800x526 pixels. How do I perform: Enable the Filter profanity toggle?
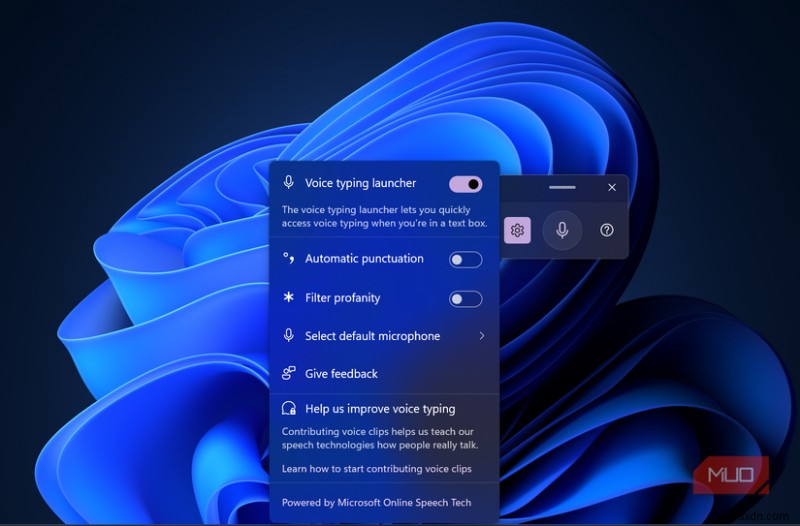(465, 299)
